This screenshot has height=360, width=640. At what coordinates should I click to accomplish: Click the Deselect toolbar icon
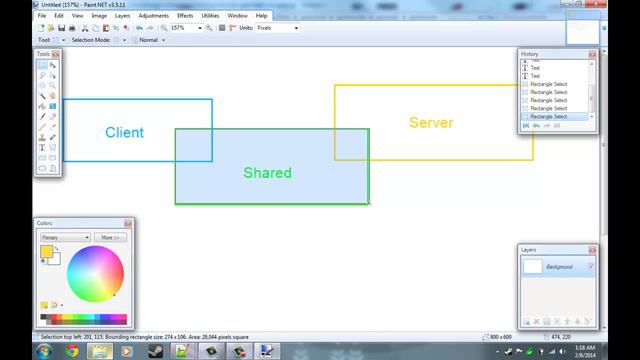pos(127,28)
